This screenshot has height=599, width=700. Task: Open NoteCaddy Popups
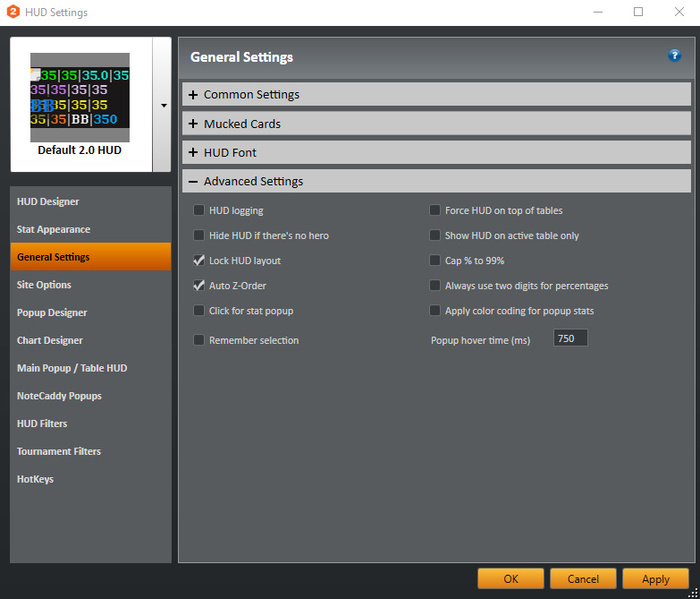tap(90, 395)
